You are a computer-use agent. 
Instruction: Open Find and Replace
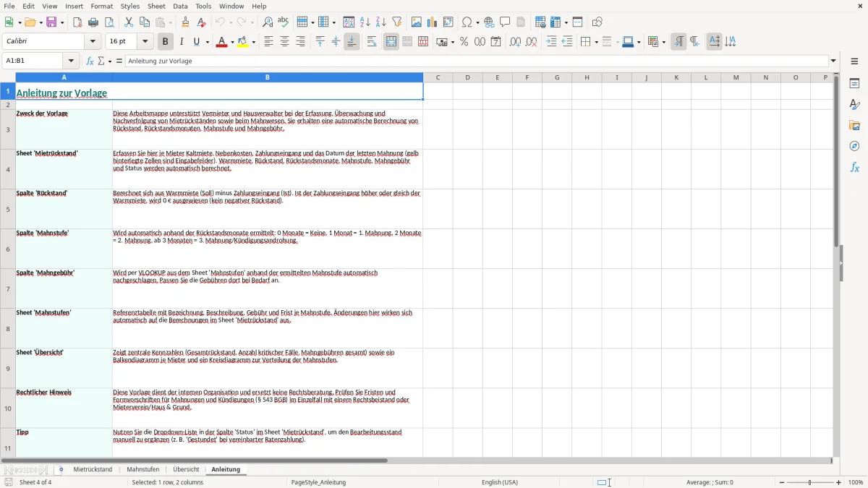point(268,22)
